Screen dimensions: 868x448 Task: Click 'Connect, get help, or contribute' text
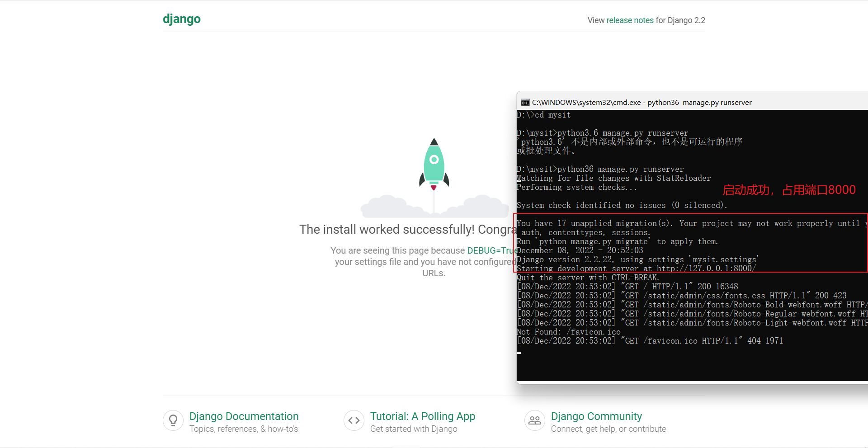click(609, 429)
